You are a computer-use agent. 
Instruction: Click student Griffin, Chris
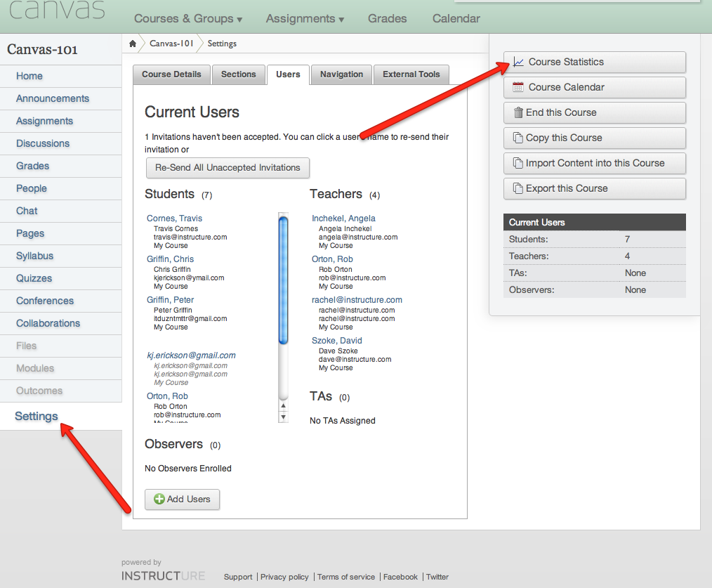[x=171, y=259]
